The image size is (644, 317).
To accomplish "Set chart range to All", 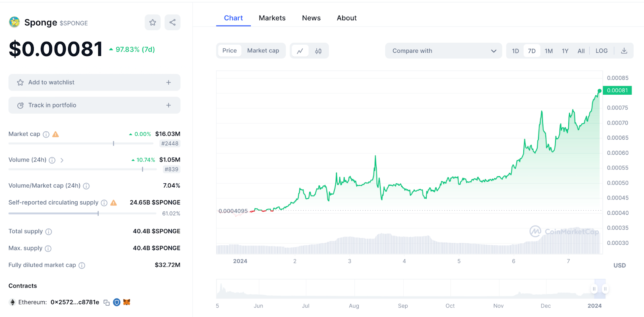I will pos(581,51).
